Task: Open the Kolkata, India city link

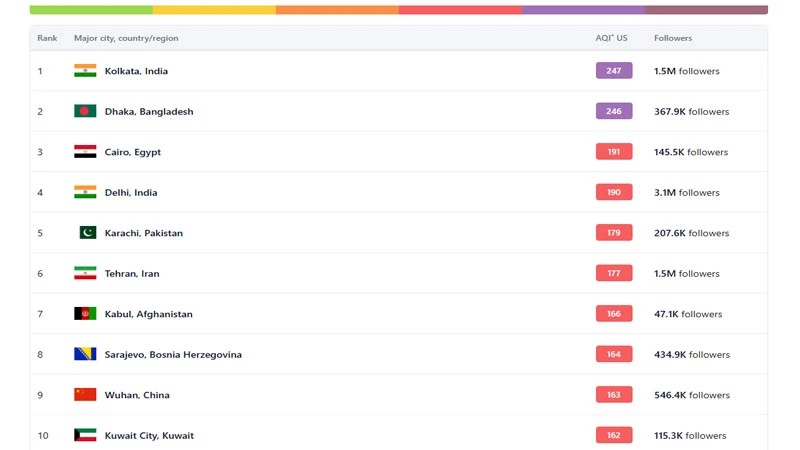Action: tap(136, 71)
